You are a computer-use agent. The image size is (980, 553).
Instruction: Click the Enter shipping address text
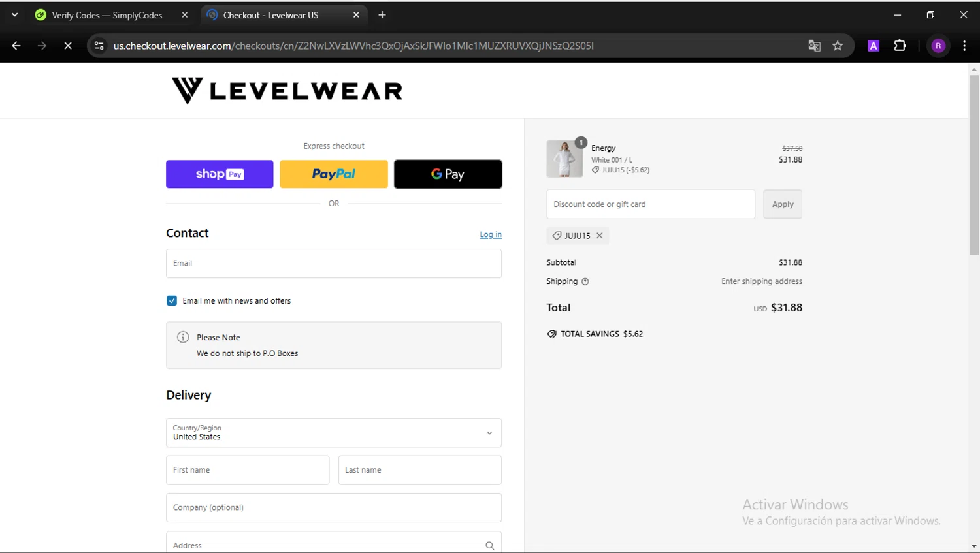click(x=762, y=281)
